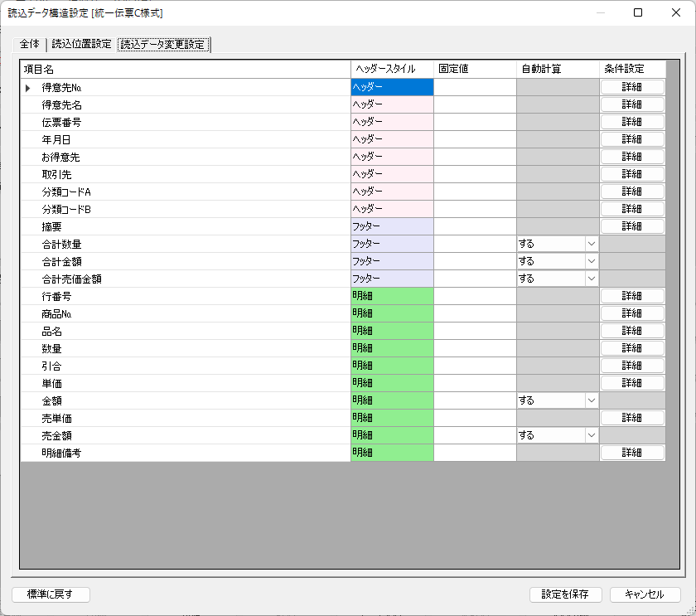
Task: Click 固定値 field for 合計数量 row
Action: pyautogui.click(x=475, y=244)
